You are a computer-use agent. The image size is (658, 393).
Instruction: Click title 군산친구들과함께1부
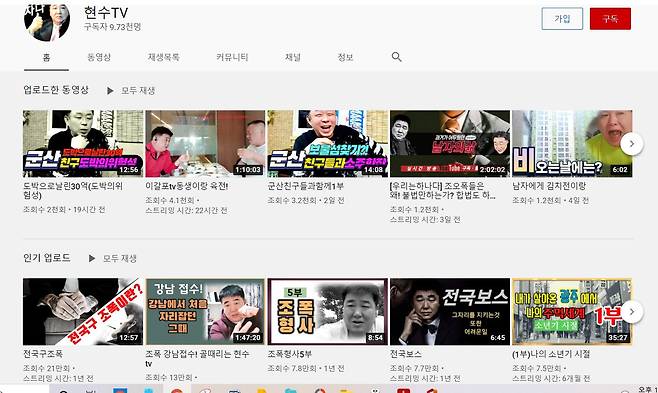pos(306,186)
